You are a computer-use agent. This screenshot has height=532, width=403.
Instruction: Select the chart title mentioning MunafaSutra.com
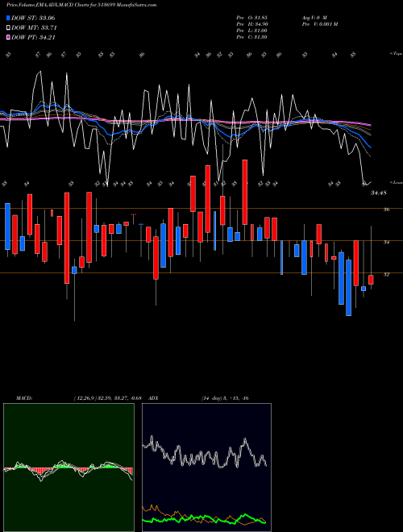pos(81,6)
